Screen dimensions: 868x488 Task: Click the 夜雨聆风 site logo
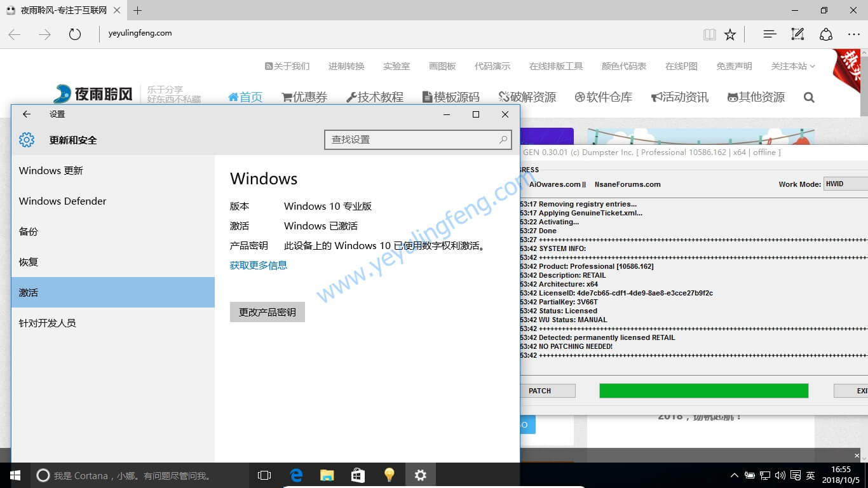point(93,94)
